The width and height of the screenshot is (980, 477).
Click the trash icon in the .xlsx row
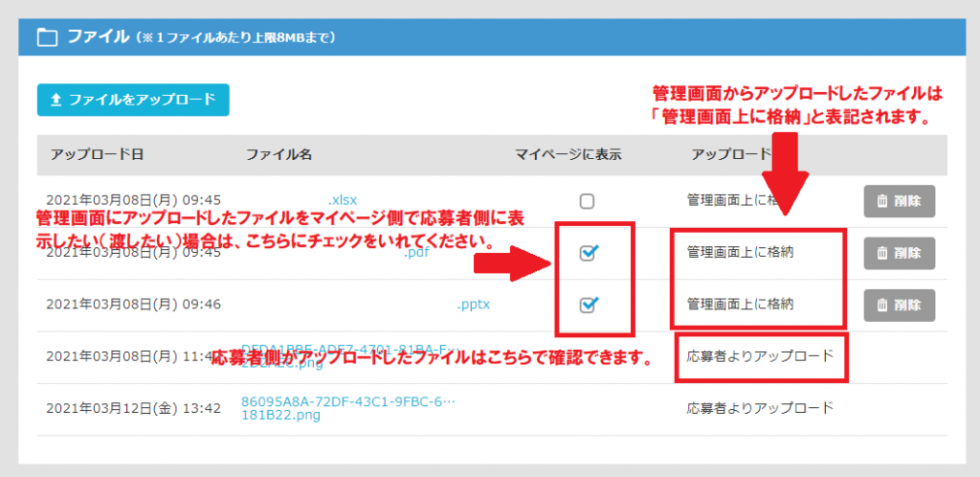(881, 202)
